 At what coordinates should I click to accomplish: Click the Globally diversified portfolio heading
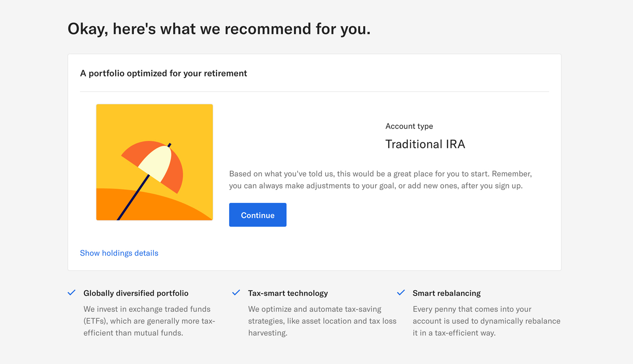tap(136, 293)
